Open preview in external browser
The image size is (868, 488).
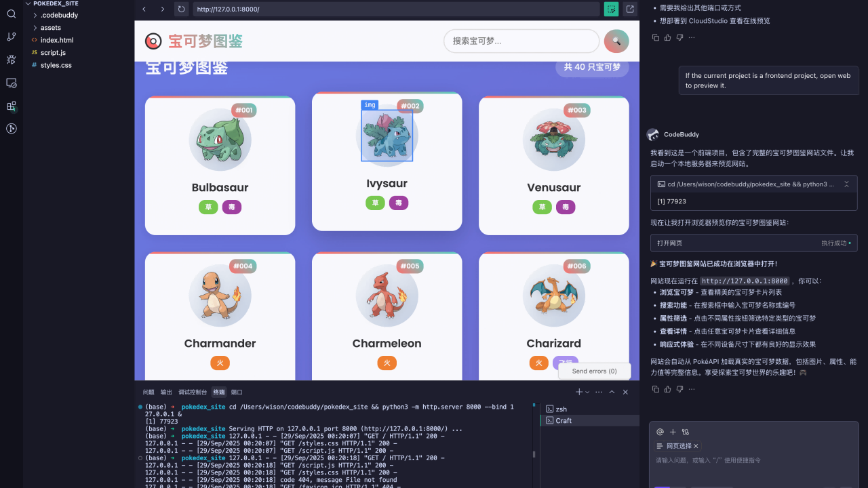[630, 9]
